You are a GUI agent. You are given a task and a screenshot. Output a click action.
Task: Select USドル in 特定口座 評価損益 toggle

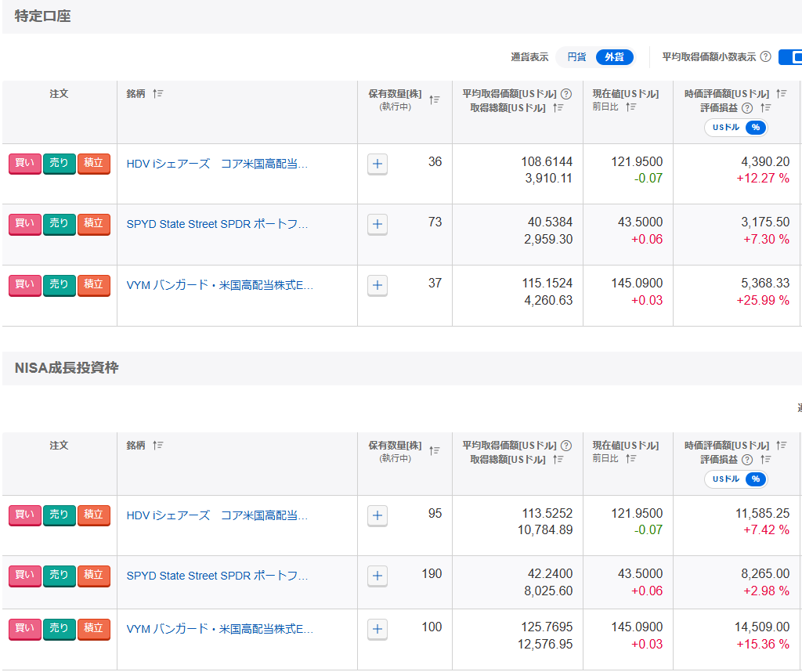point(725,128)
